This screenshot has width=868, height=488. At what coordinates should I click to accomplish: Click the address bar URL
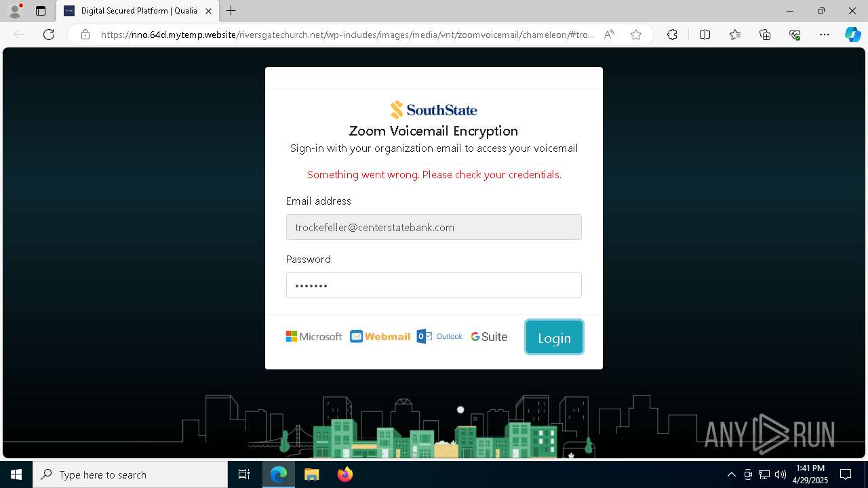point(347,35)
